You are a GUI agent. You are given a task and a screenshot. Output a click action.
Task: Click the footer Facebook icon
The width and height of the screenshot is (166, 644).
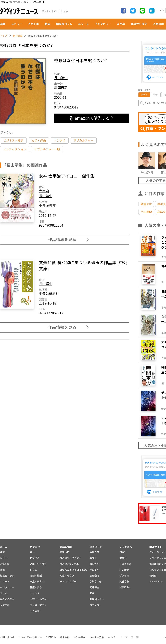[121, 637]
